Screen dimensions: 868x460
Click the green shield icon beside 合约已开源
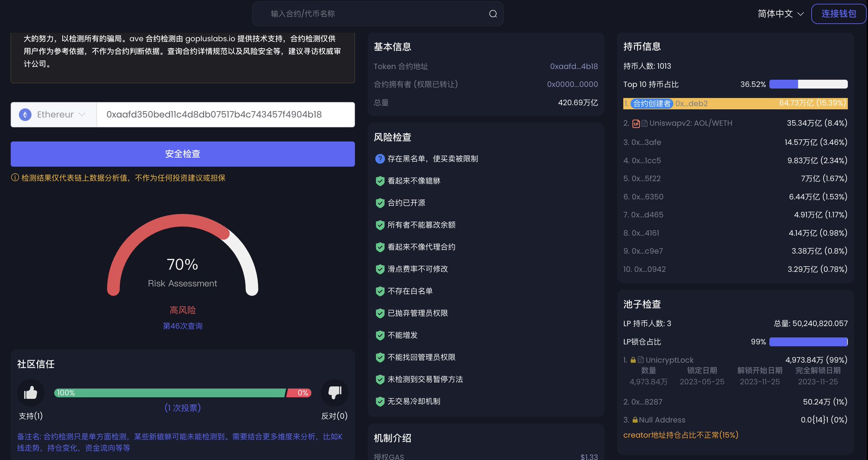point(379,203)
